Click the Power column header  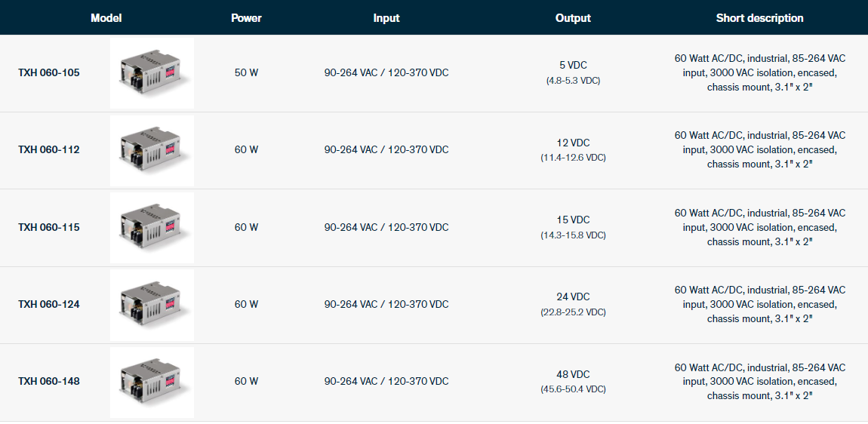(246, 18)
